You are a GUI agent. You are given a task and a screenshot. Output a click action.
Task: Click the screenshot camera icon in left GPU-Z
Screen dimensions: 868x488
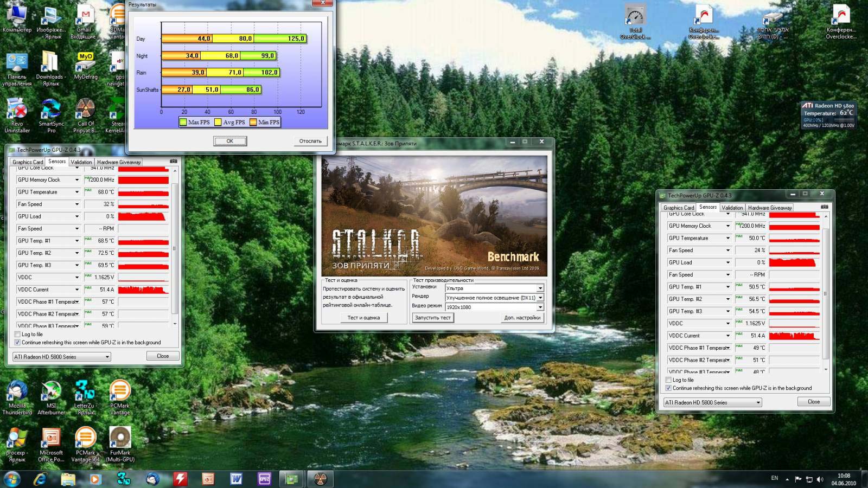pyautogui.click(x=173, y=162)
